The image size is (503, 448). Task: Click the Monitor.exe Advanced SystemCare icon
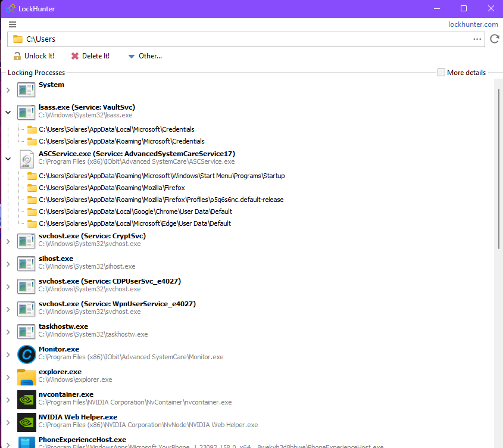pos(27,354)
